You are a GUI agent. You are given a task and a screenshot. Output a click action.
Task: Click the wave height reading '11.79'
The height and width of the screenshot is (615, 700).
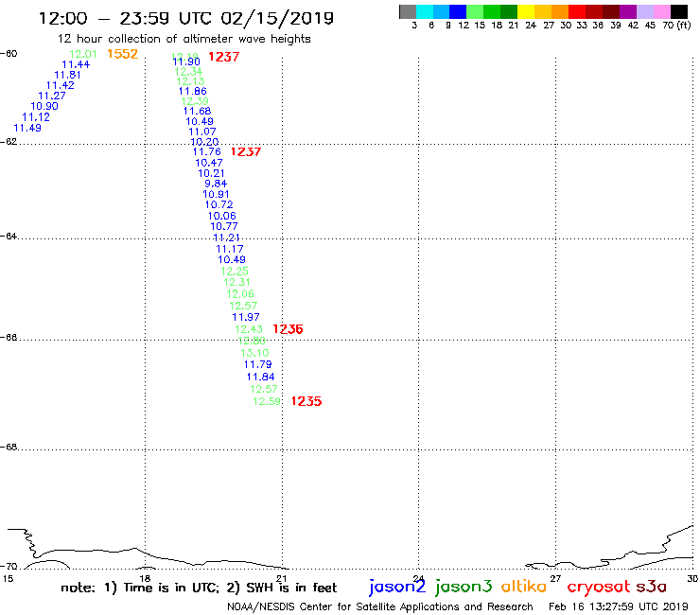[257, 364]
